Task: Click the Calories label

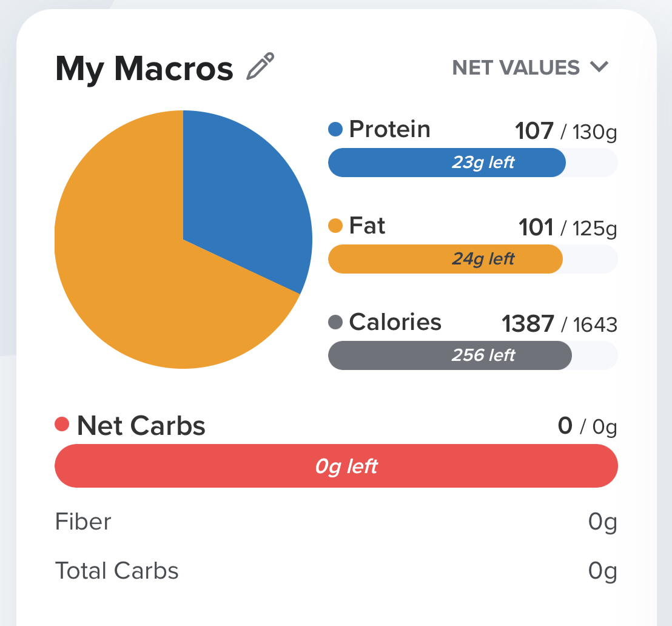Action: coord(395,322)
